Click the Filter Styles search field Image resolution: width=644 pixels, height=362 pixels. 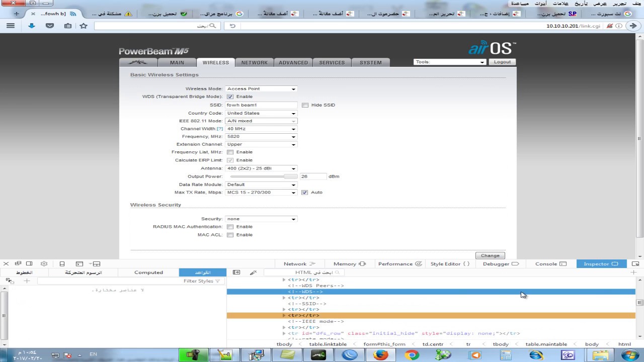coord(130,281)
